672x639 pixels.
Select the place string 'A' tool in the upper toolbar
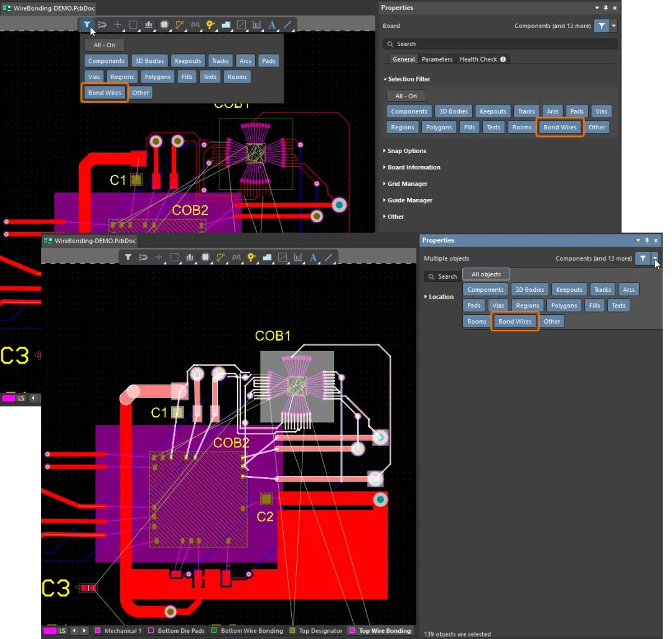272,24
